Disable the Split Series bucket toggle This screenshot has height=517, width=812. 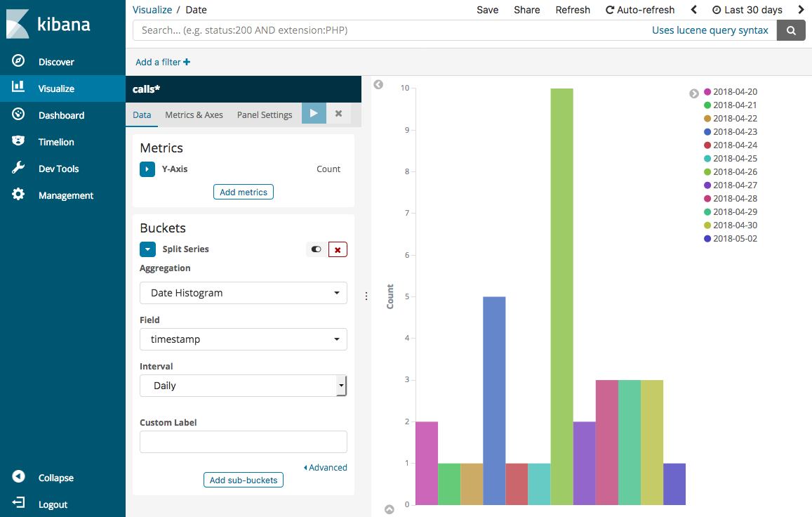click(x=315, y=249)
